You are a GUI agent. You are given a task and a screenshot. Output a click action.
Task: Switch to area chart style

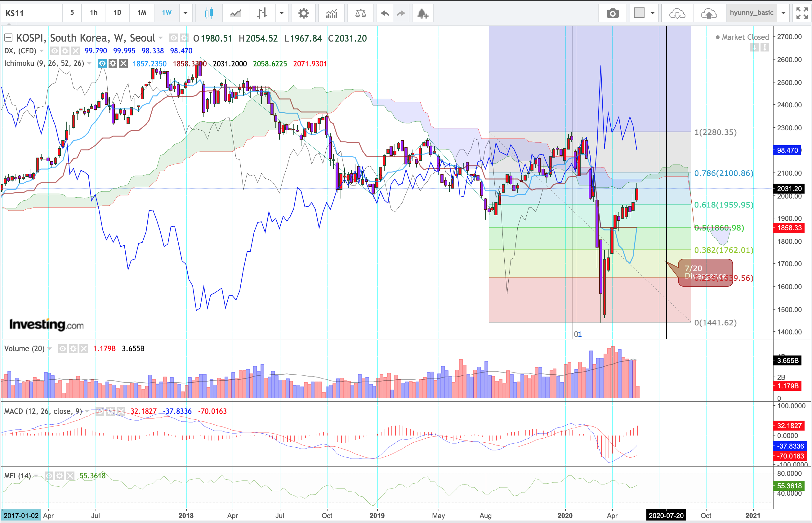(x=236, y=13)
